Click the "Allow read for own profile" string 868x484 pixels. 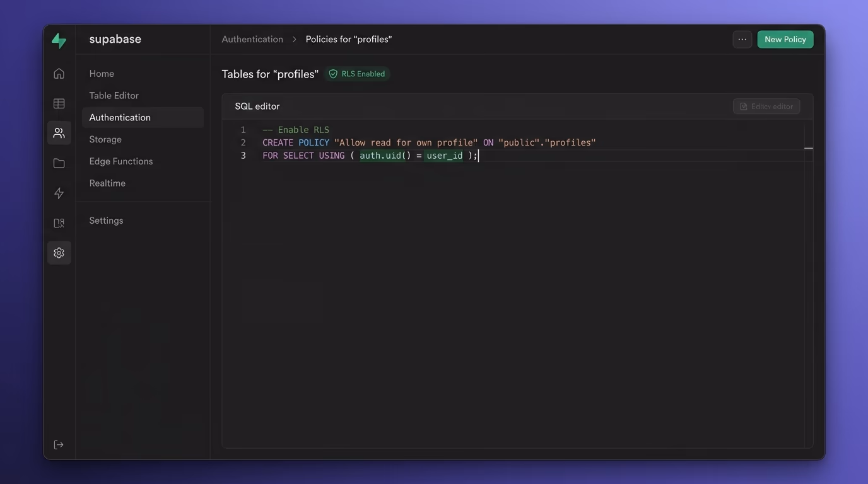pyautogui.click(x=406, y=142)
